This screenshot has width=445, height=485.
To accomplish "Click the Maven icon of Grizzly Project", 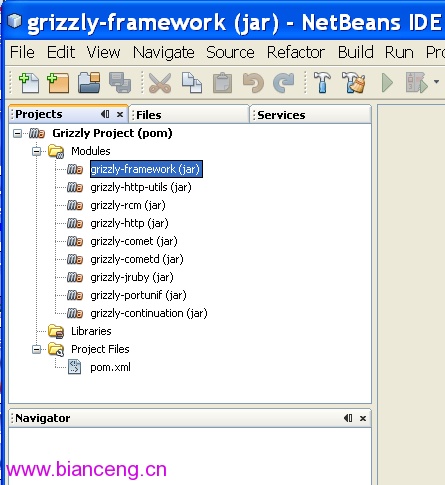I will [37, 133].
